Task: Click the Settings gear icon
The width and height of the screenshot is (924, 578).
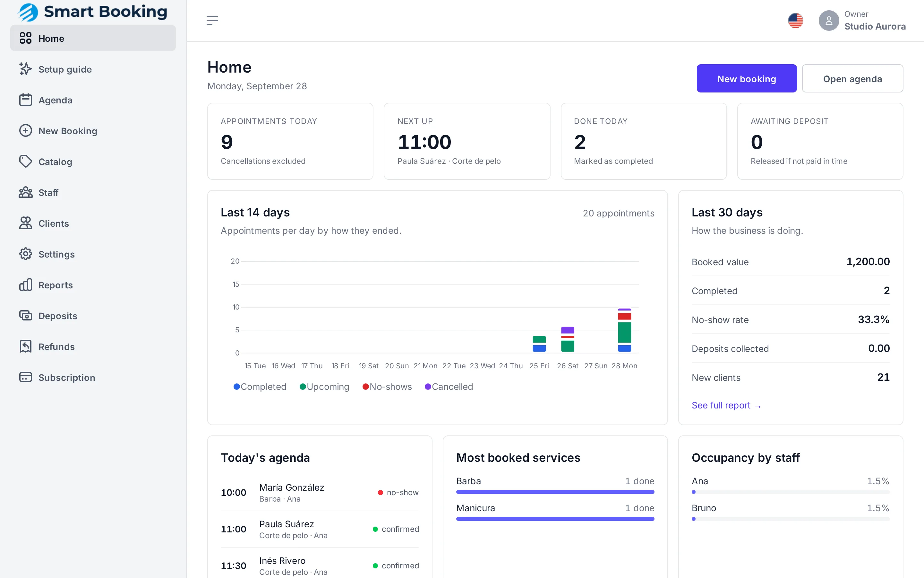Action: pos(26,254)
